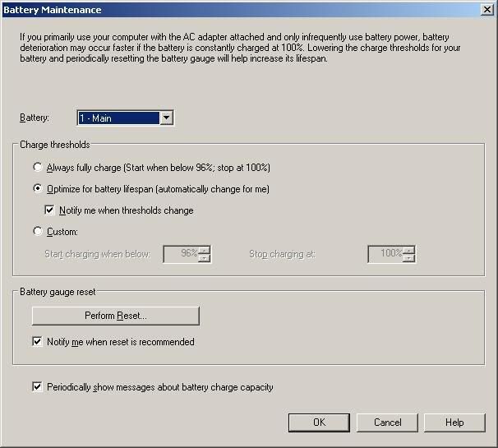This screenshot has height=448, width=498.
Task: Select the Custom thresholds radio button
Action: [38, 232]
